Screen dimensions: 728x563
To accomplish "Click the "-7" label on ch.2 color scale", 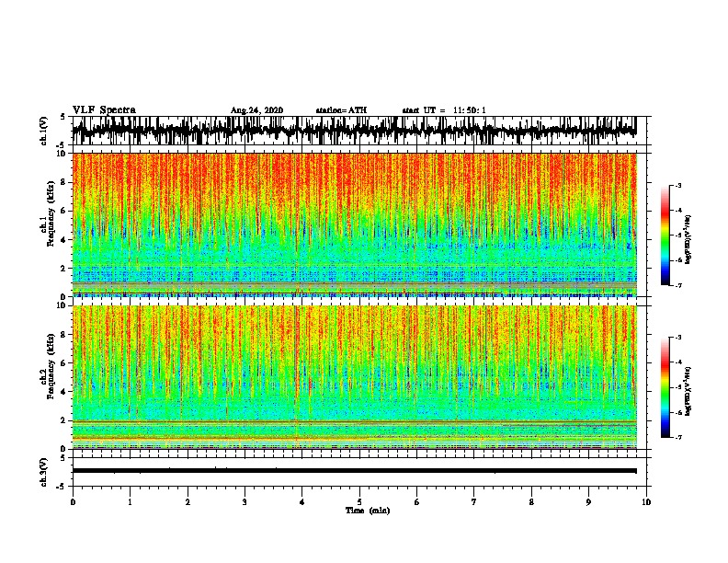I will pos(677,437).
